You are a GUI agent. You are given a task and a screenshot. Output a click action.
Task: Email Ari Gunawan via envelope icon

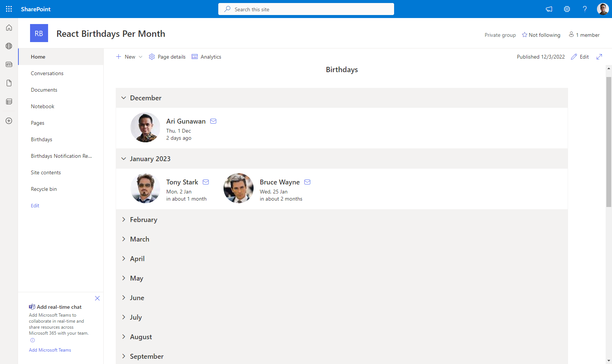(213, 121)
